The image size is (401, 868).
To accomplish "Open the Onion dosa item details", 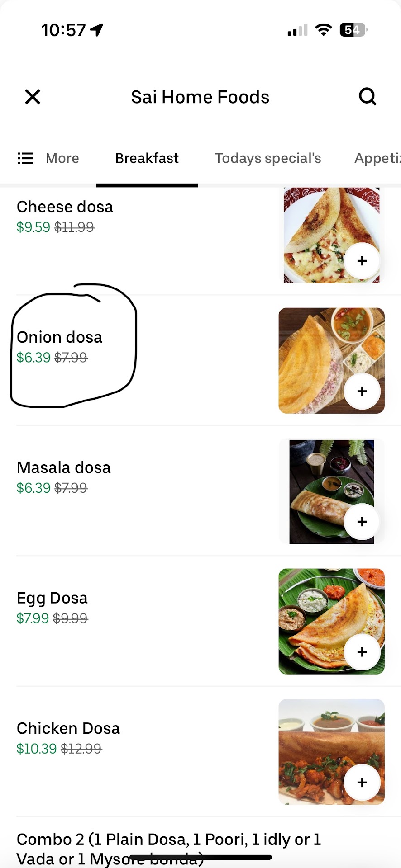I will (59, 337).
